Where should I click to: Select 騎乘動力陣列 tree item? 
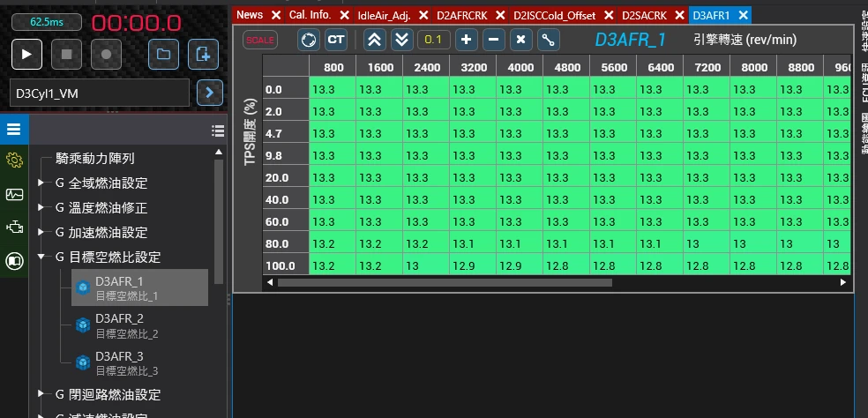(95, 159)
